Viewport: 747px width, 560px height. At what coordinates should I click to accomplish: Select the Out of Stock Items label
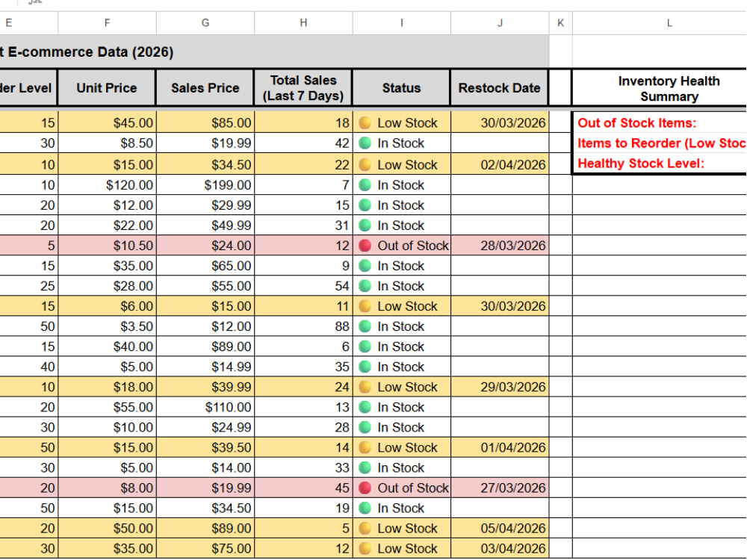(x=660, y=123)
